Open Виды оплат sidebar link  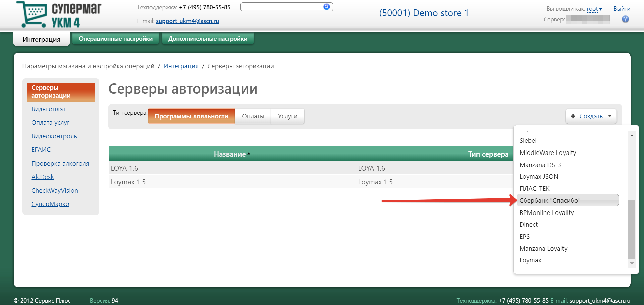click(x=48, y=109)
